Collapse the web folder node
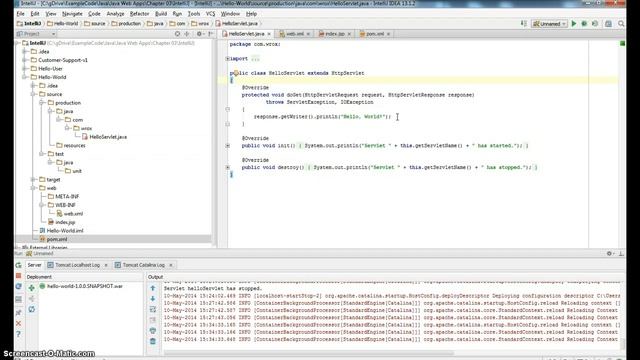 click(33, 188)
